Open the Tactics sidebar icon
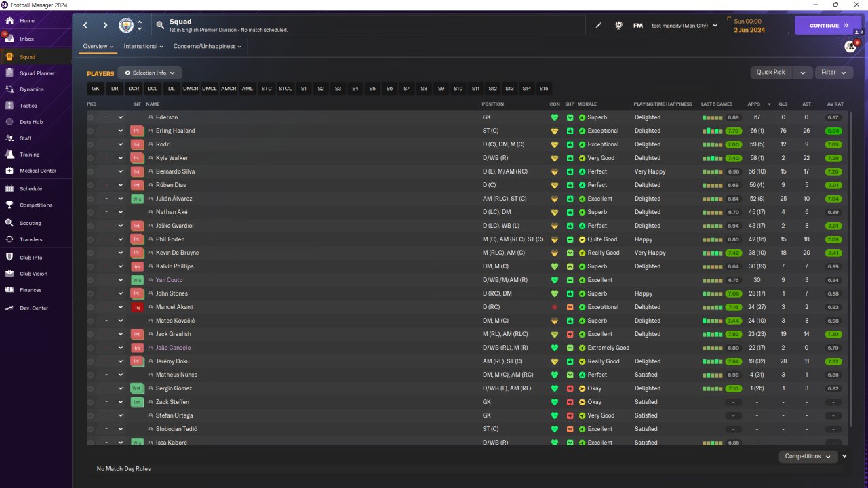The height and width of the screenshot is (488, 868). pos(9,106)
